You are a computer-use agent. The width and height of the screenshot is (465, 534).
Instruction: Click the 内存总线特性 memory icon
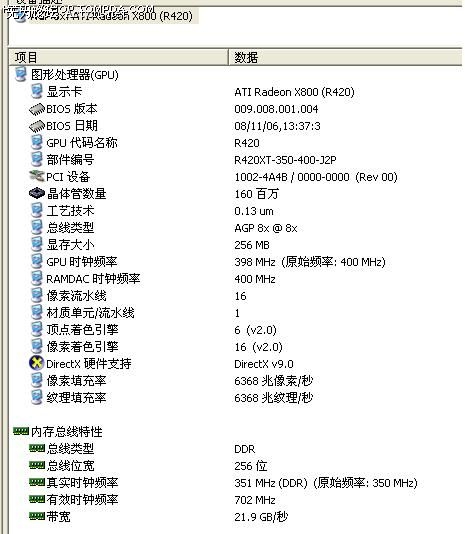point(21,431)
